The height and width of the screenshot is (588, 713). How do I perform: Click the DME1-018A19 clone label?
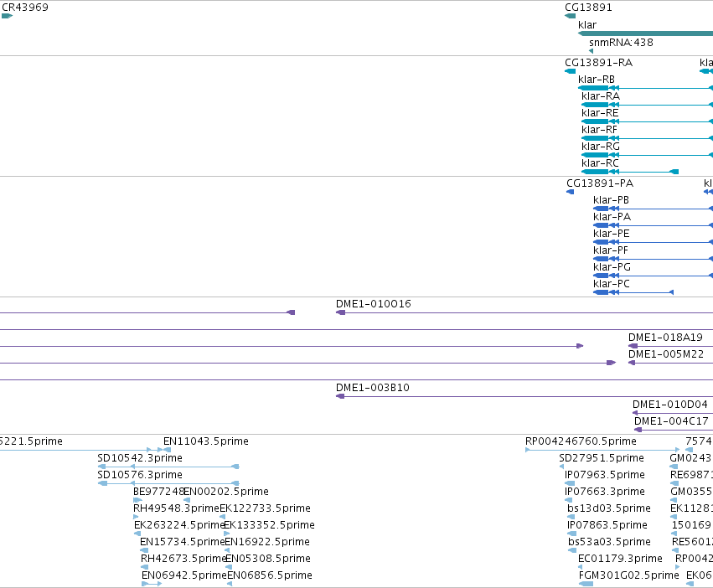665,338
